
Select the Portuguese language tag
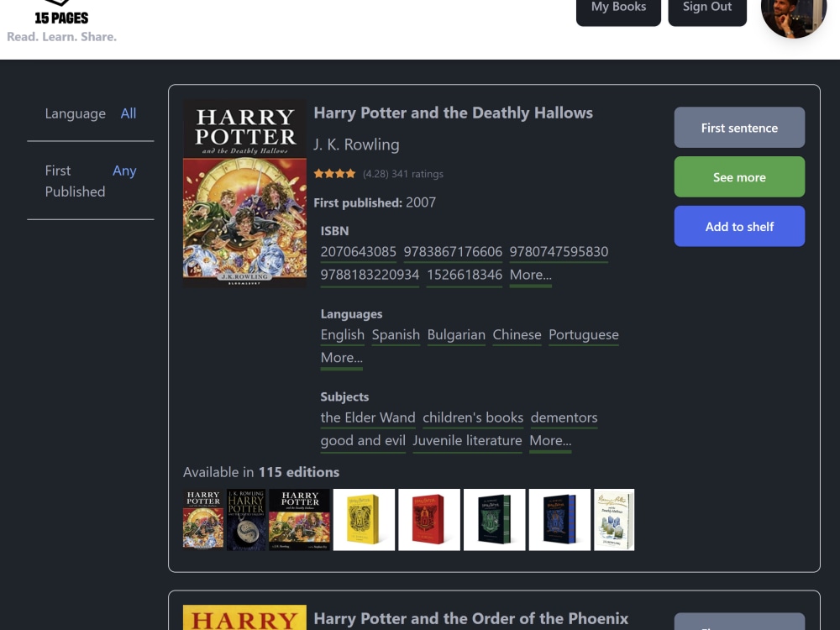coord(584,335)
